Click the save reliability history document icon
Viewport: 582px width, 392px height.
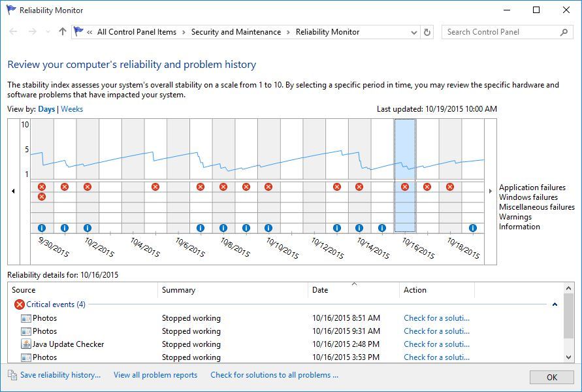[x=12, y=375]
